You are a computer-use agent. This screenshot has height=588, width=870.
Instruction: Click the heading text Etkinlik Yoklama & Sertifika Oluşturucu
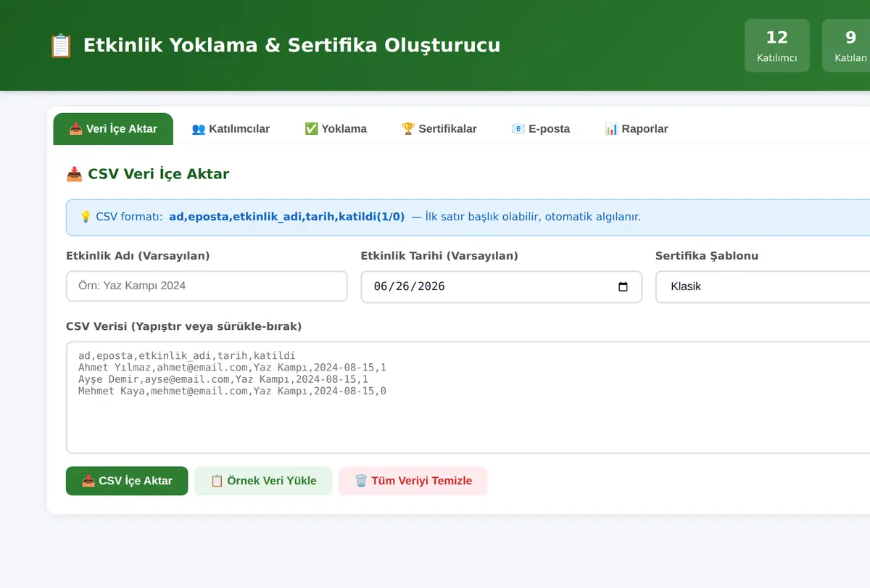click(x=291, y=45)
